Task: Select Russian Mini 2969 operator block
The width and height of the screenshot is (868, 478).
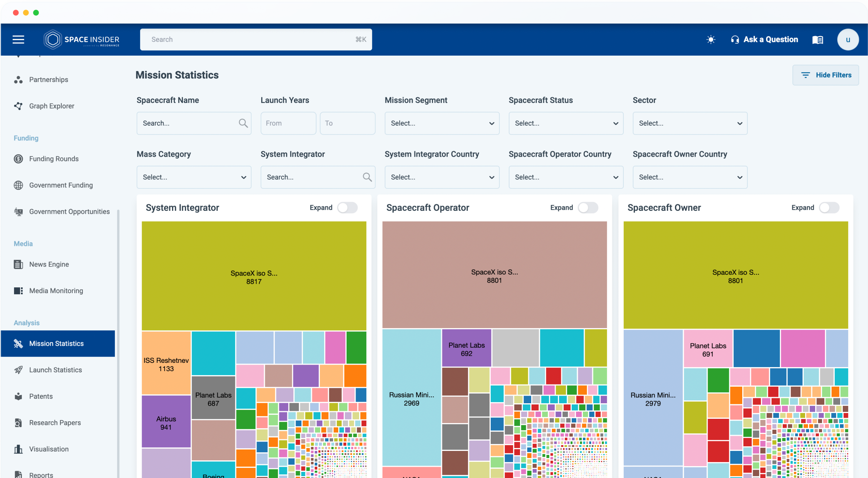Action: click(412, 397)
